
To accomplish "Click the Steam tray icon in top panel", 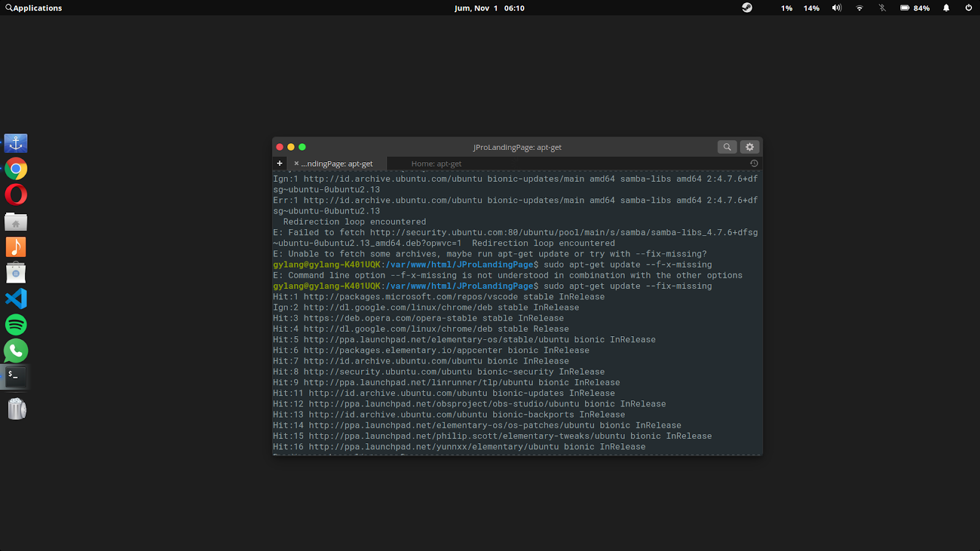I will point(747,8).
